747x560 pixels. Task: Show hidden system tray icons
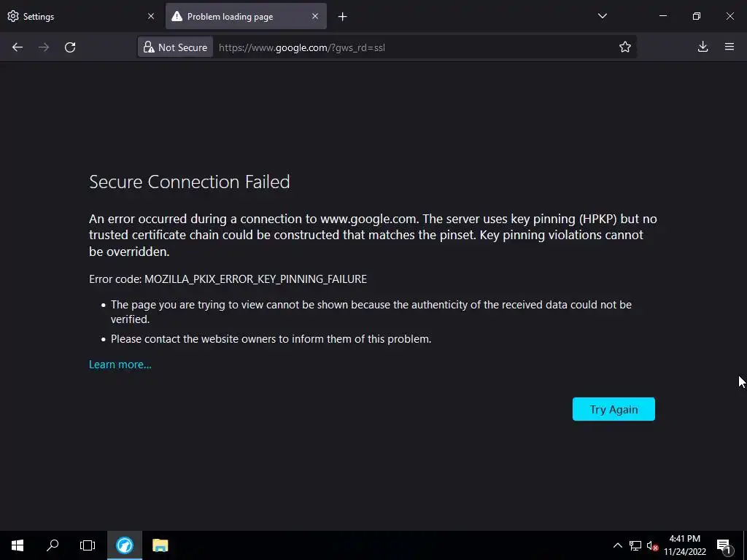pos(617,545)
